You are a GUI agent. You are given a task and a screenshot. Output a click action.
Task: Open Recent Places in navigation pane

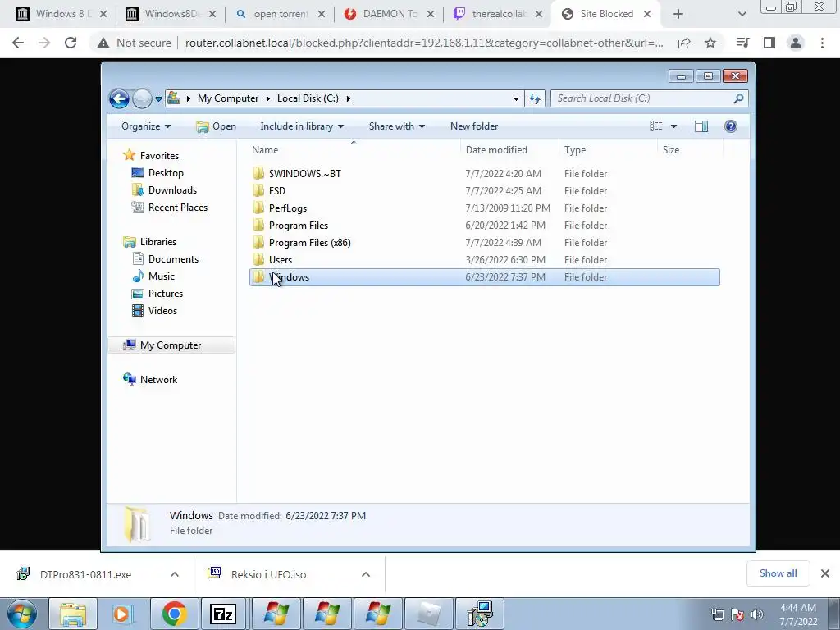click(x=177, y=208)
